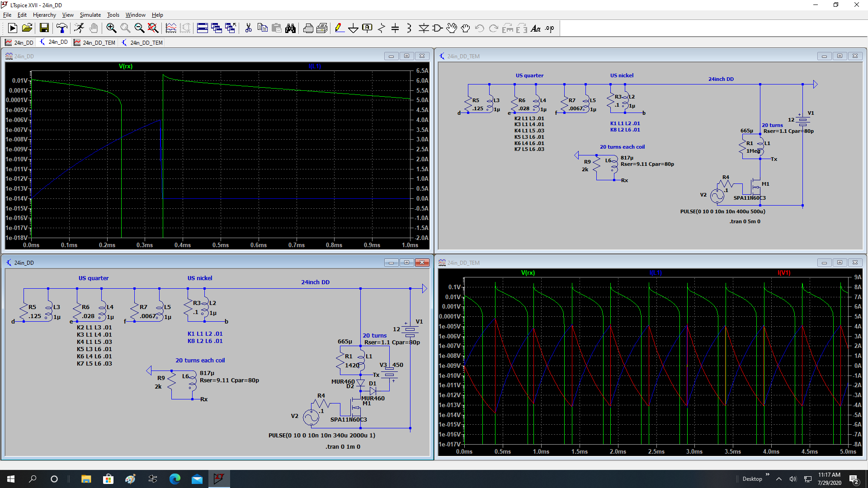Click the Tile windows toolbar icon
The height and width of the screenshot is (488, 868).
(203, 28)
